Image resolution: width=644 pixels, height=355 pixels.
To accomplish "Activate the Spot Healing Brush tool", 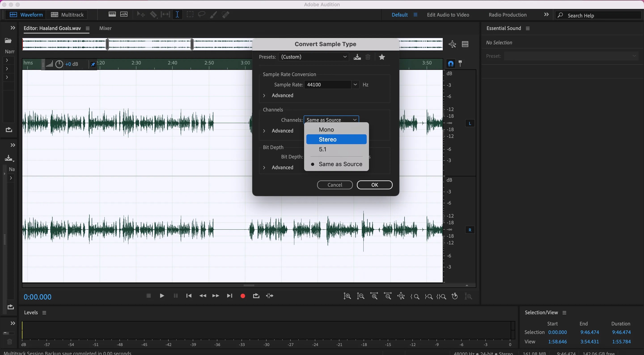I will [x=225, y=14].
